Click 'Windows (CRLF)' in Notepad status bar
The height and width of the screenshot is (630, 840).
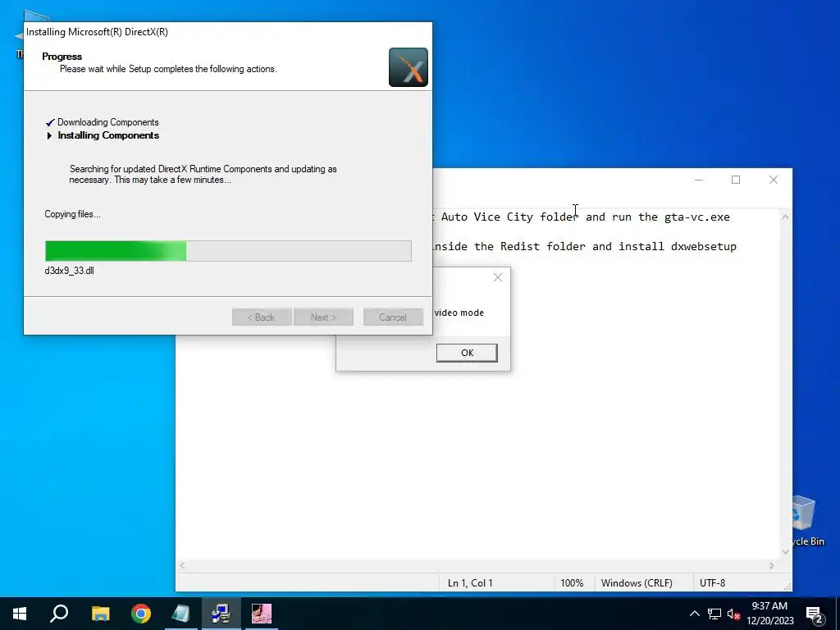point(637,583)
